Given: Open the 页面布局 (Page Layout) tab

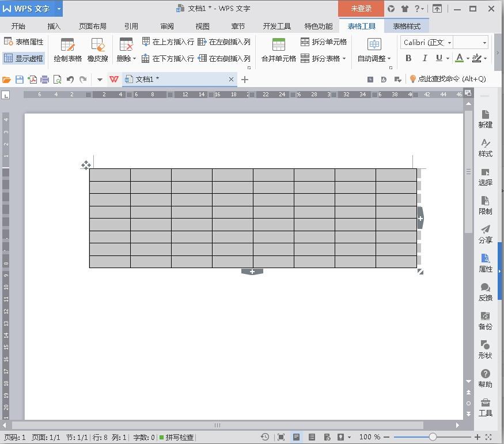Looking at the screenshot, I should pyautogui.click(x=93, y=27).
